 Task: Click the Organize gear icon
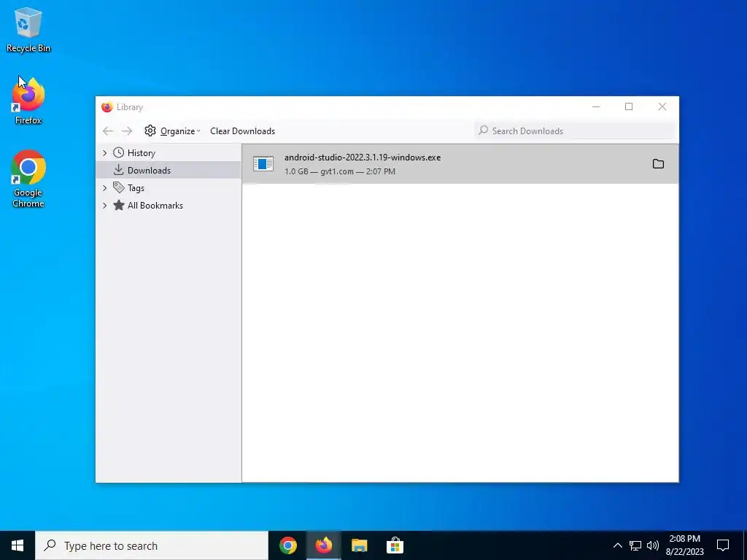[150, 131]
